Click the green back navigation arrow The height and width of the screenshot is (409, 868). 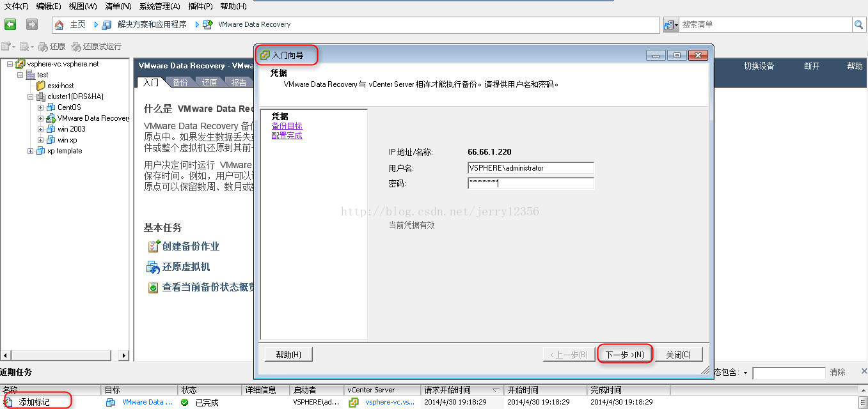(10, 24)
